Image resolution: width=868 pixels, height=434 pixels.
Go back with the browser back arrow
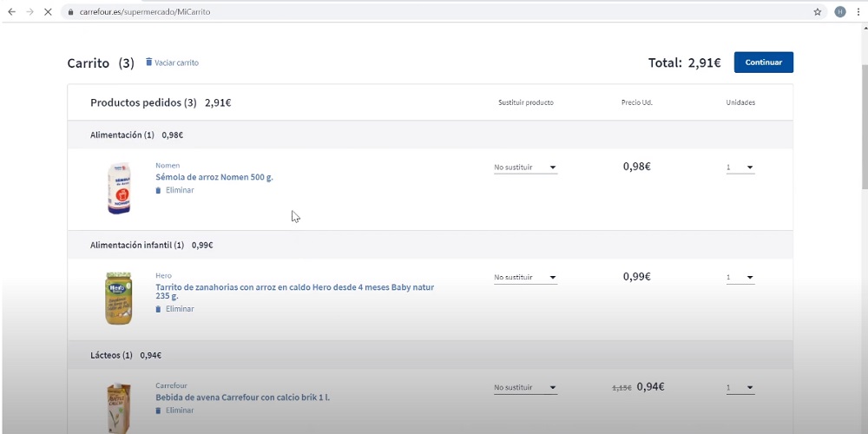pos(11,12)
